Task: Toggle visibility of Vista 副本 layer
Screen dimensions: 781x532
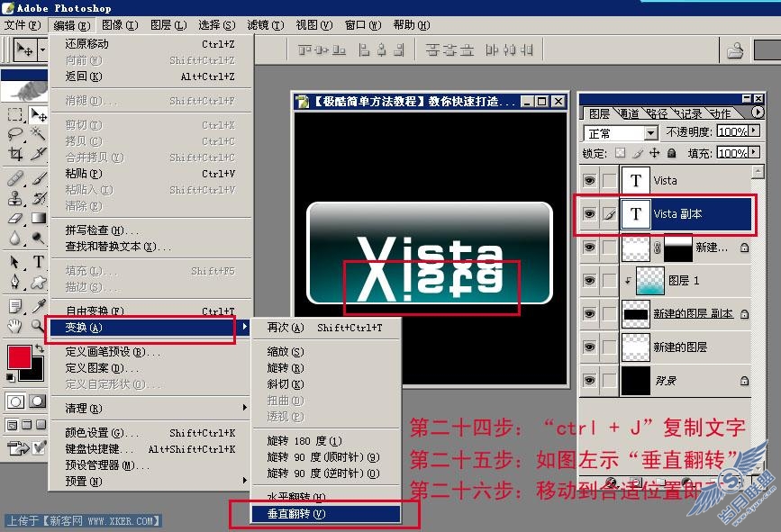Action: coord(589,214)
